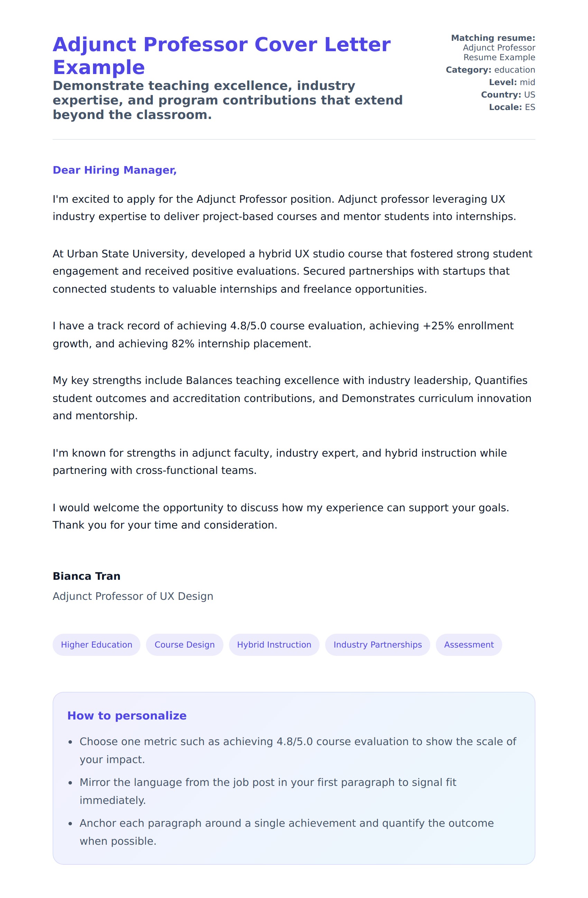The image size is (588, 898).
Task: Click the Adjunct Professor Cover Letter Example title
Action: [x=221, y=55]
